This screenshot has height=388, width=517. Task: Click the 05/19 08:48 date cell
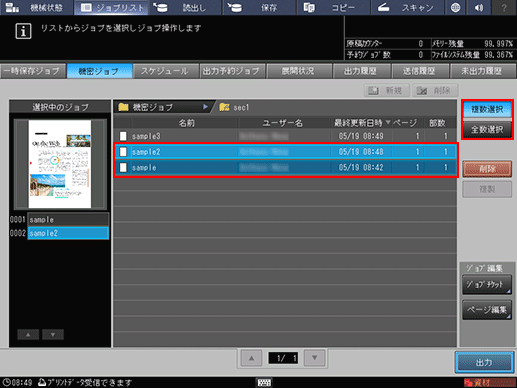pos(361,152)
